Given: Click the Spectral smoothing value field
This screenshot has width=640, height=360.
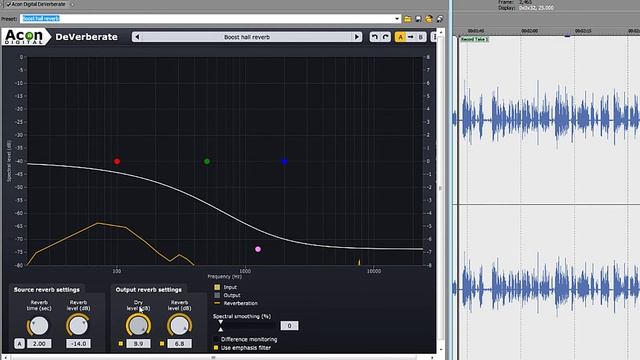Looking at the screenshot, I should 289,326.
